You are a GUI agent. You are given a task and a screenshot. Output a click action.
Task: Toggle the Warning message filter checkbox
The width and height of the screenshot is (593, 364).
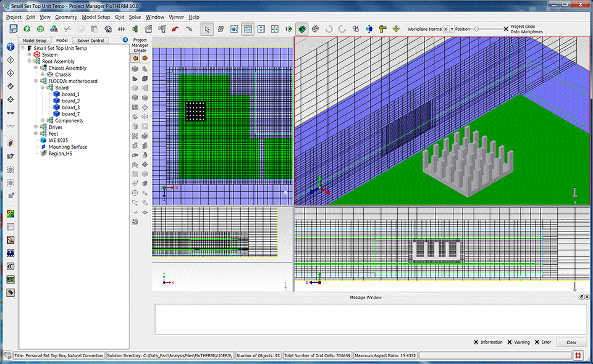pos(509,342)
